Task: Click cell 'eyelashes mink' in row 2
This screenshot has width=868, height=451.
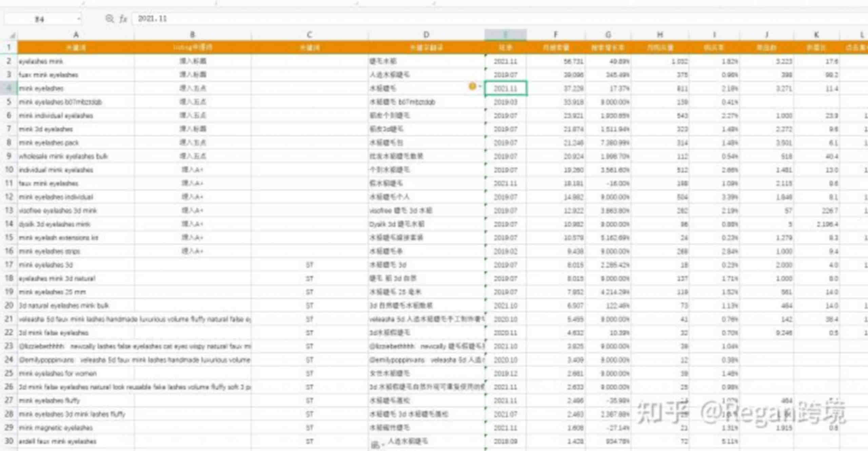Action: [x=76, y=61]
